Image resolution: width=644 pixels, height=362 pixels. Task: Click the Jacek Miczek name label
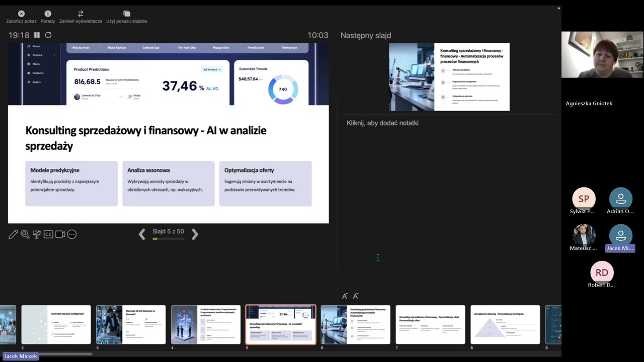21,356
